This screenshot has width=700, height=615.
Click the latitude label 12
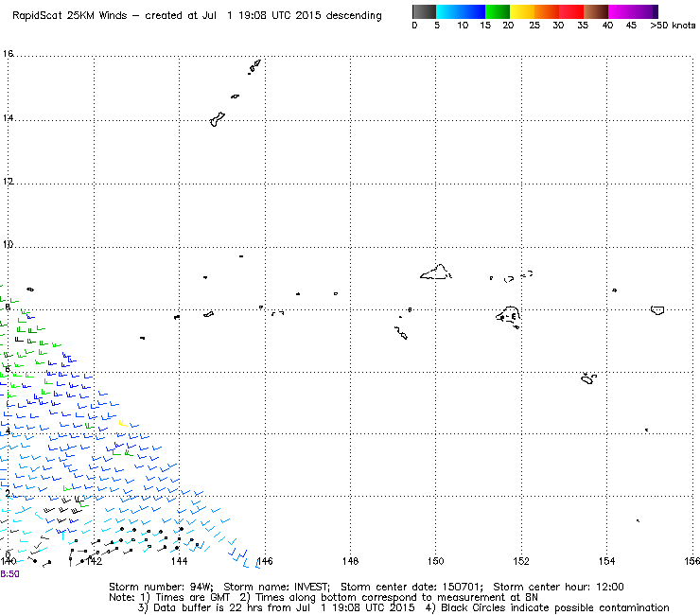click(9, 182)
